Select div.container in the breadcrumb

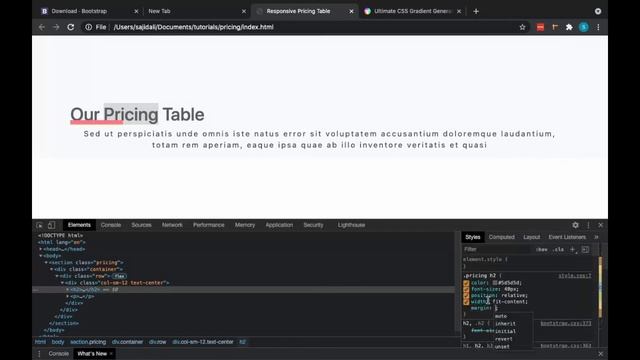(127, 342)
